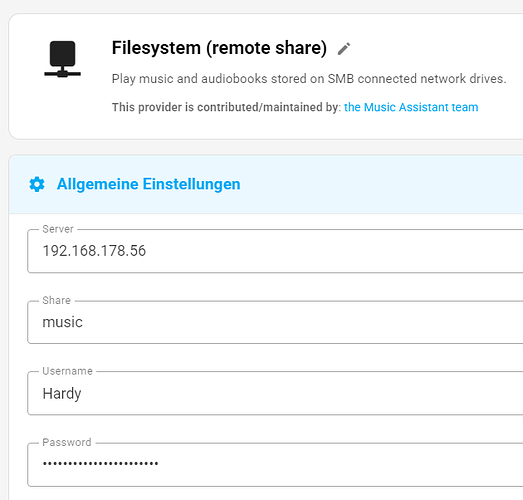Click the word Hardy in Username
This screenshot has width=523, height=500.
(x=62, y=394)
